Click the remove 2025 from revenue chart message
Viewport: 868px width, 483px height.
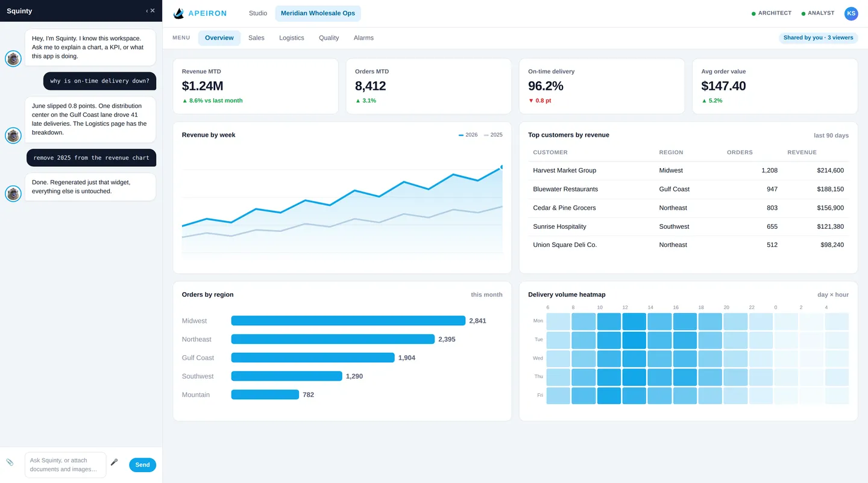(91, 158)
